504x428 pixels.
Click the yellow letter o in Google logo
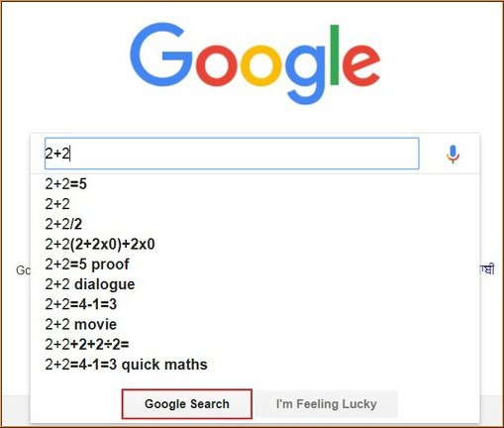pyautogui.click(x=260, y=65)
